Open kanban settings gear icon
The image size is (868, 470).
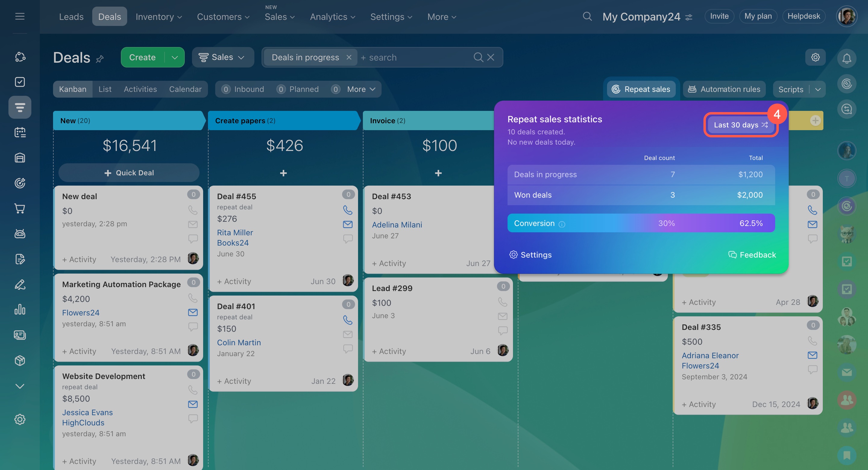click(x=815, y=57)
